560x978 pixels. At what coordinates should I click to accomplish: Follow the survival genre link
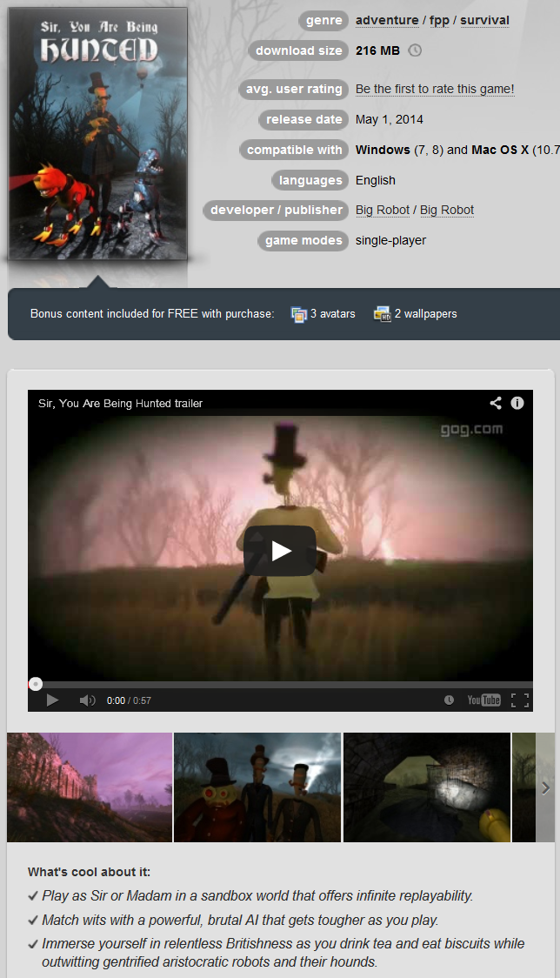pos(485,21)
